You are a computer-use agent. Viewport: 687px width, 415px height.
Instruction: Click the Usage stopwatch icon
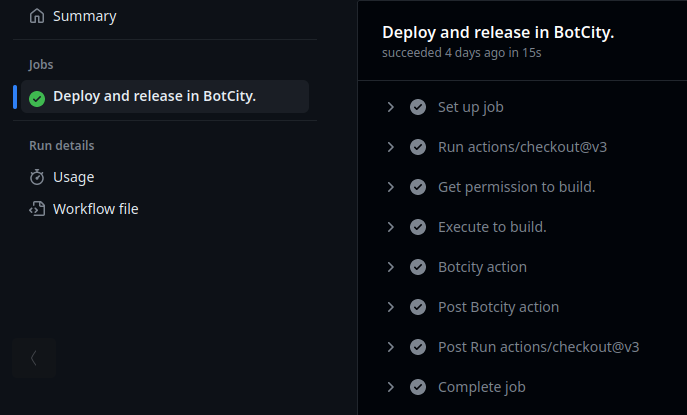pyautogui.click(x=37, y=177)
